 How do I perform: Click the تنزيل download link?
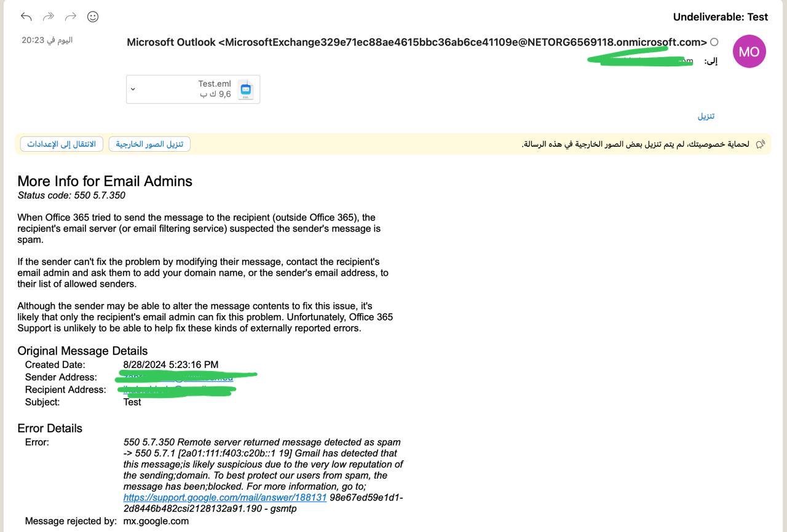coord(706,116)
